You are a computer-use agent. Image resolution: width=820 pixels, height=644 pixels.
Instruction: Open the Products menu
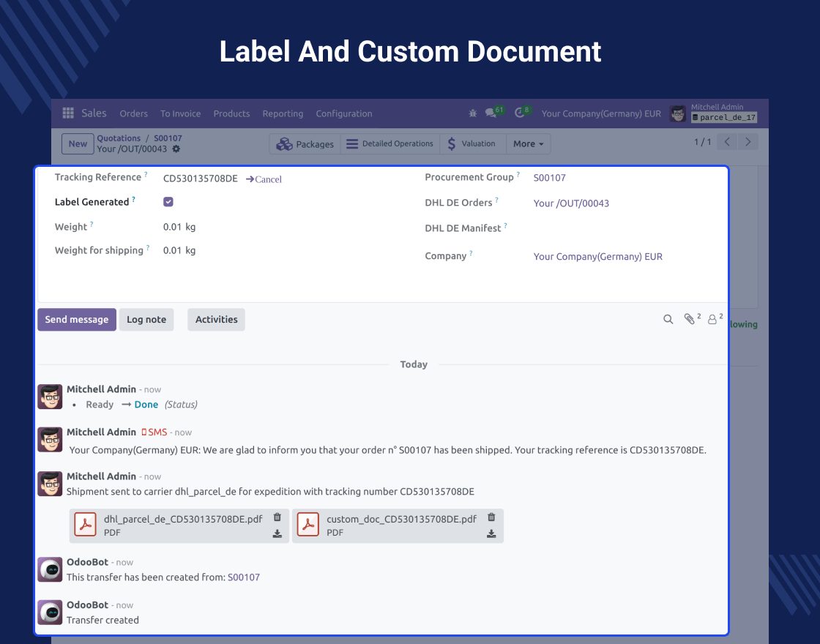[231, 113]
